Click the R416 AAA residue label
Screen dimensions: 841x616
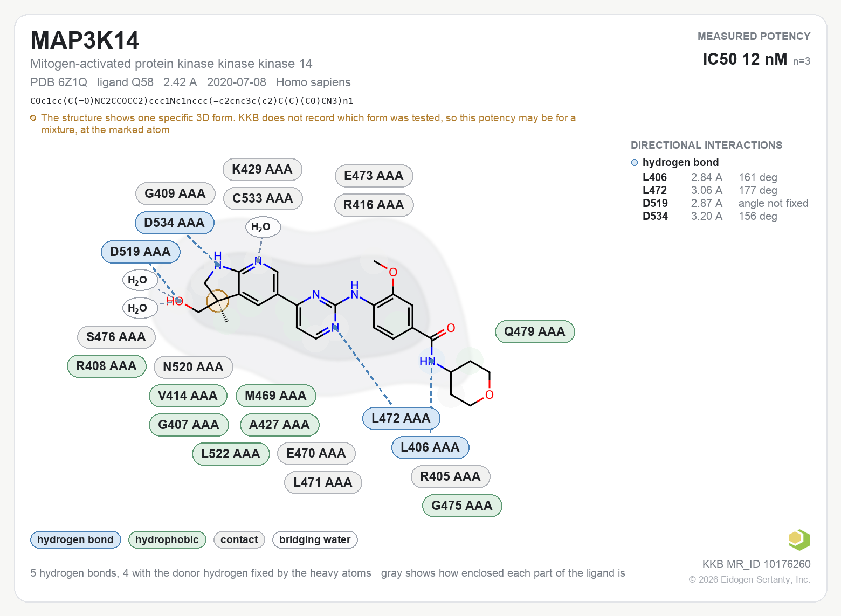click(x=374, y=205)
